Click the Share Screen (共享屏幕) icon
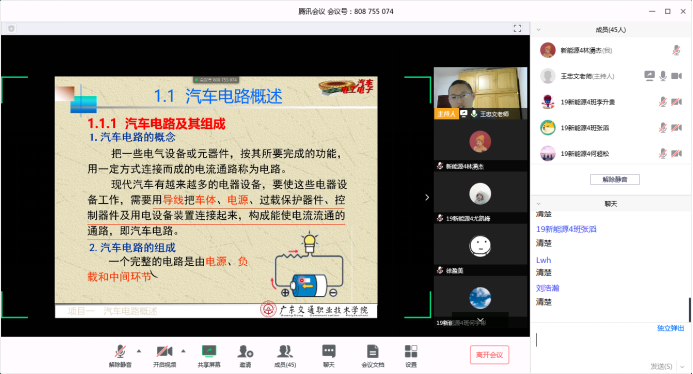 click(x=209, y=351)
